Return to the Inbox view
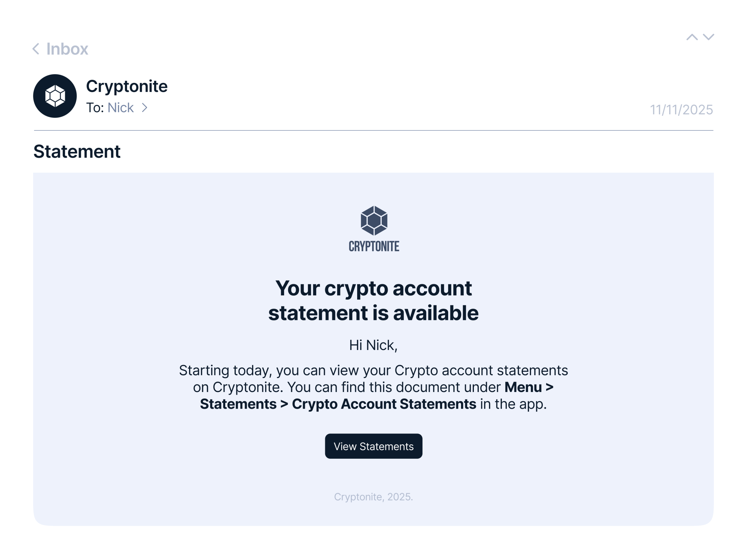747x560 pixels. [67, 49]
